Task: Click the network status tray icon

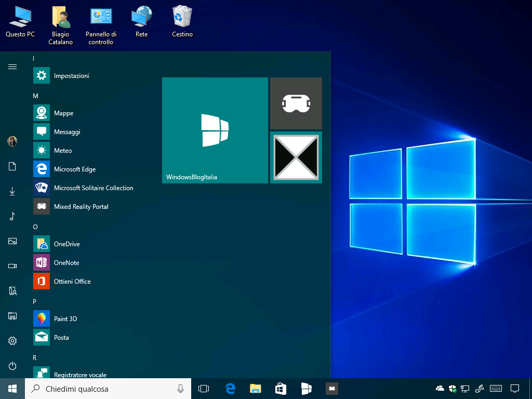Action: tap(465, 389)
